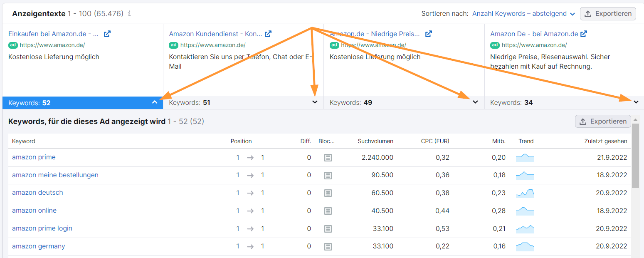Click SERP block icon in amazon prime row

pyautogui.click(x=328, y=158)
